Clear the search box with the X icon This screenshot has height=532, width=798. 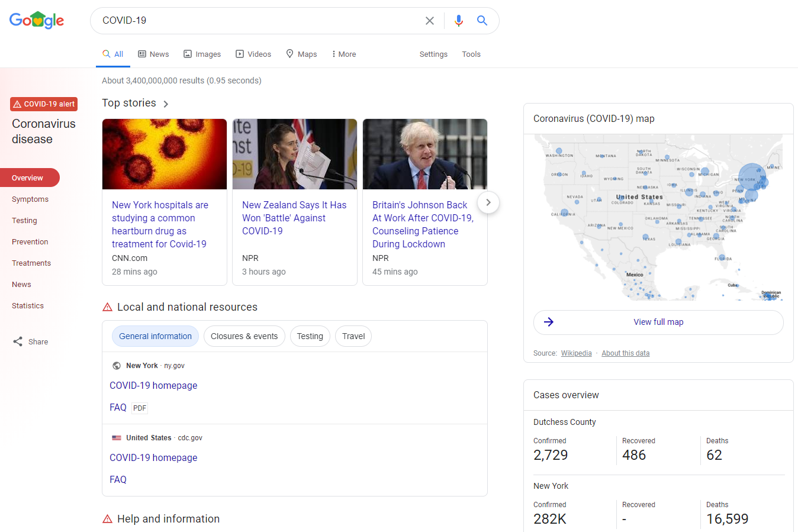(430, 21)
